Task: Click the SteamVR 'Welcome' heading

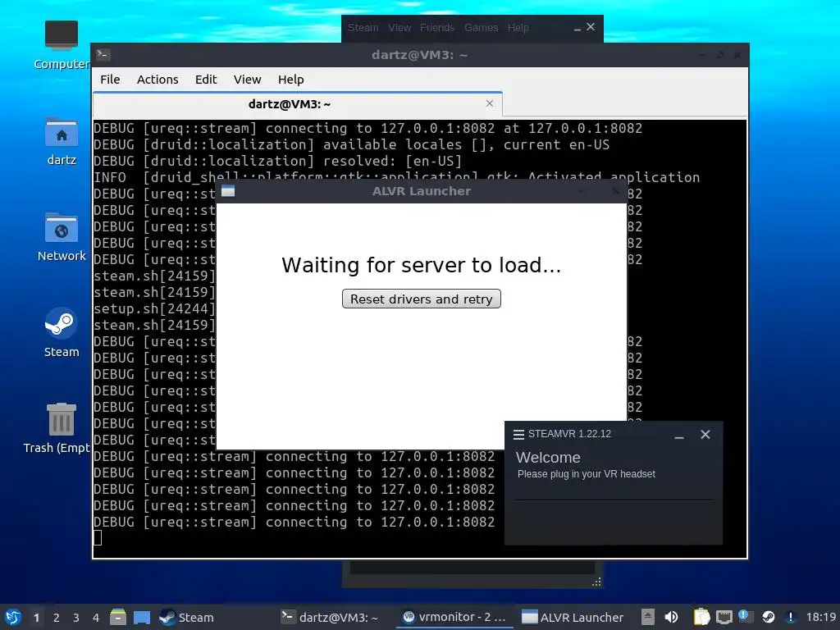Action: point(548,458)
